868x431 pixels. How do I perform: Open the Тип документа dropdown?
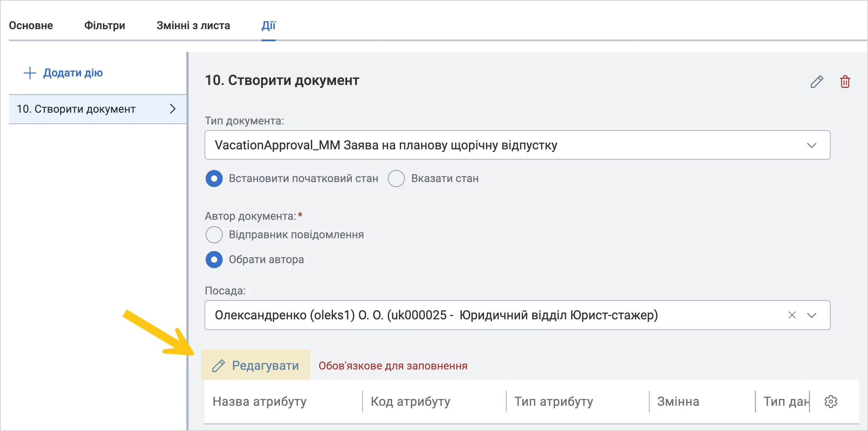517,145
